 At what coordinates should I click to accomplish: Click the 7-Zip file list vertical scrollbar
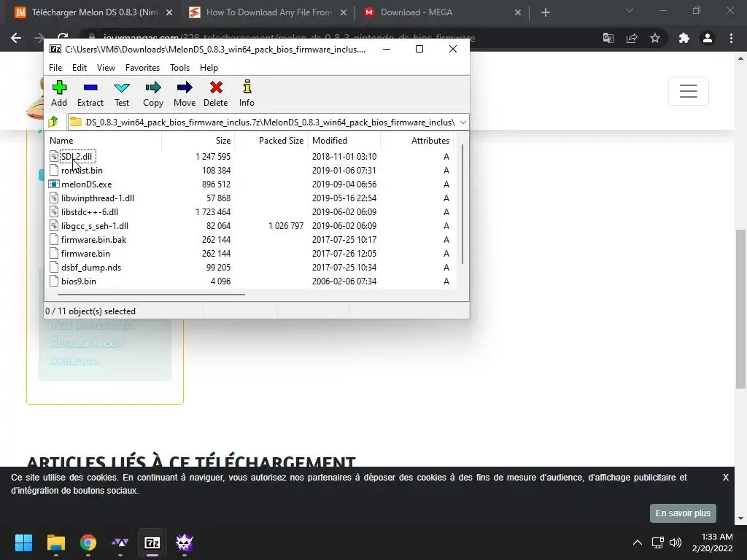462,204
